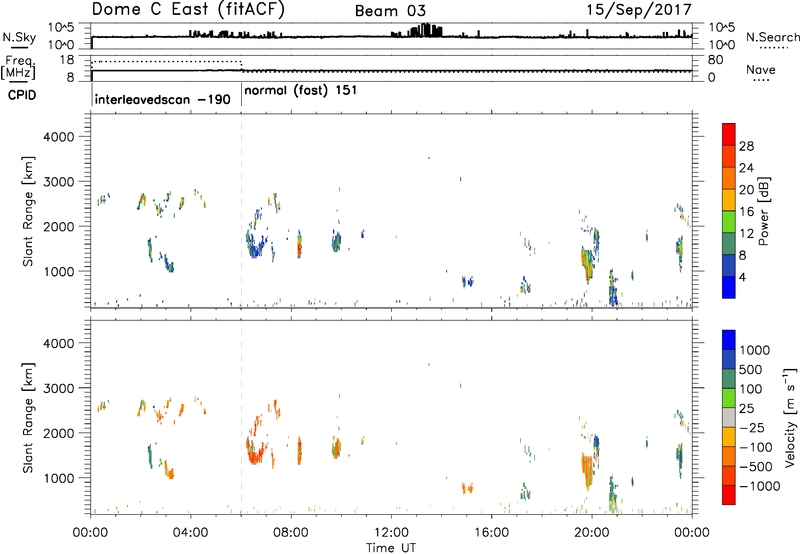Image resolution: width=800 pixels, height=554 pixels.
Task: Click the '16:00' time axis tick label
Action: coord(491,533)
